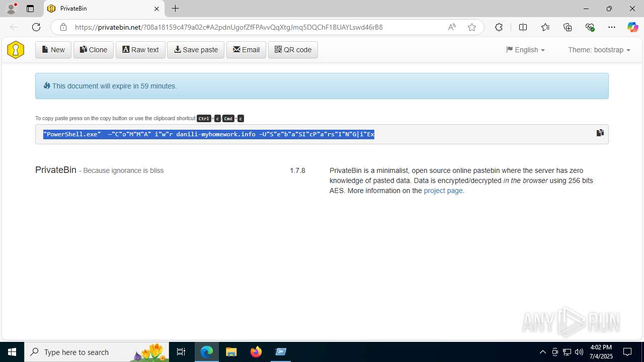Image resolution: width=644 pixels, height=362 pixels.
Task: Click the address bar URL
Action: pos(229,27)
